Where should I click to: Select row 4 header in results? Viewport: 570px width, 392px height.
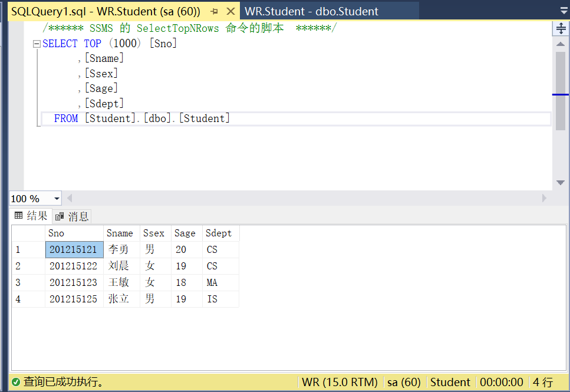click(28, 299)
